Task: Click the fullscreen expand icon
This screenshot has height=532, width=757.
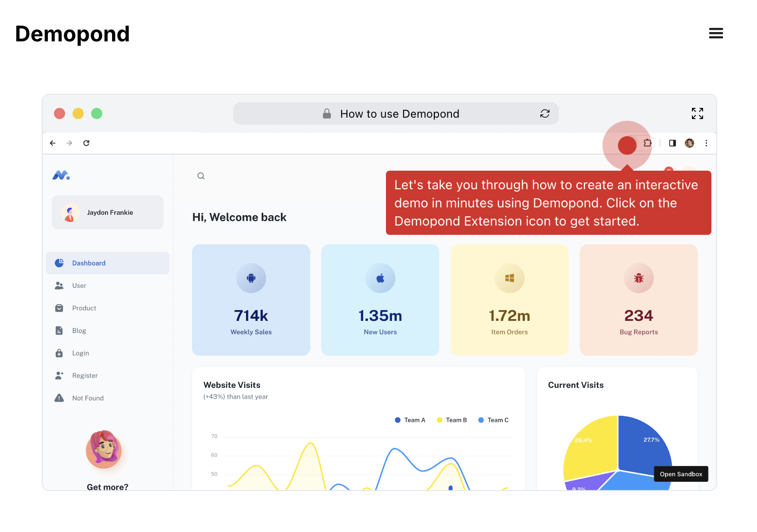Action: coord(697,113)
